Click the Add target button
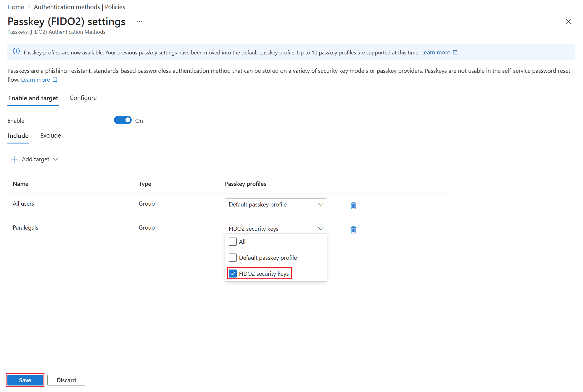Screen dimensions: 583x392 tap(35, 159)
